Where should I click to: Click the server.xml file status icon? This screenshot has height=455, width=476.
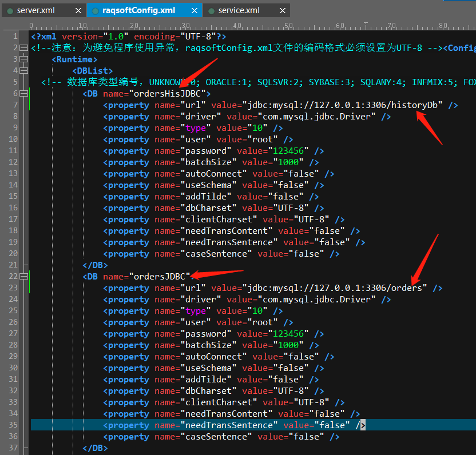(x=10, y=10)
